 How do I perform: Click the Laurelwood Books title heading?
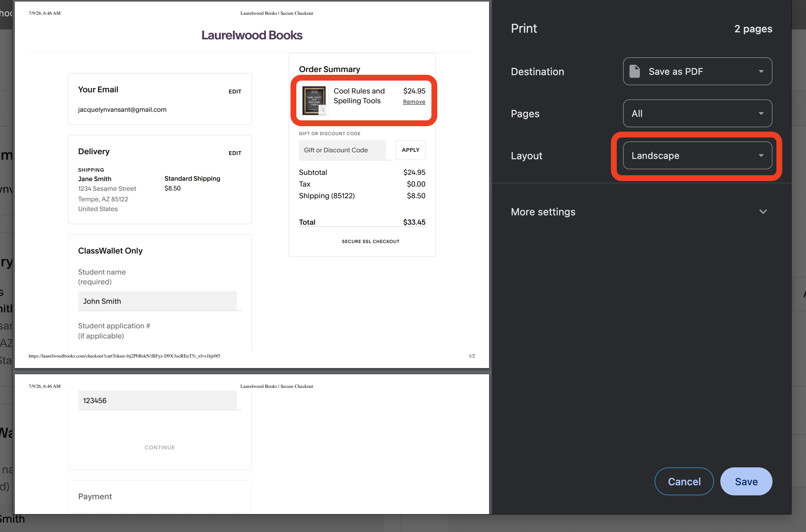252,35
